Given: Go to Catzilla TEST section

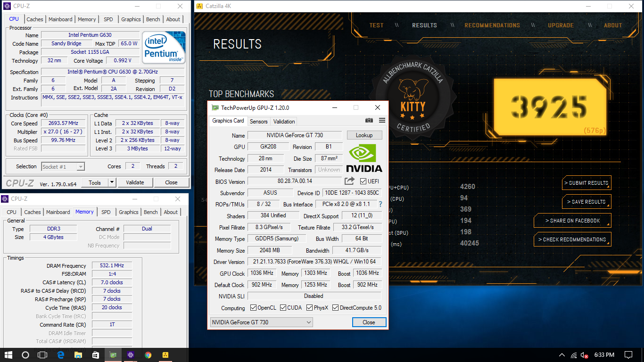Looking at the screenshot, I should point(376,25).
